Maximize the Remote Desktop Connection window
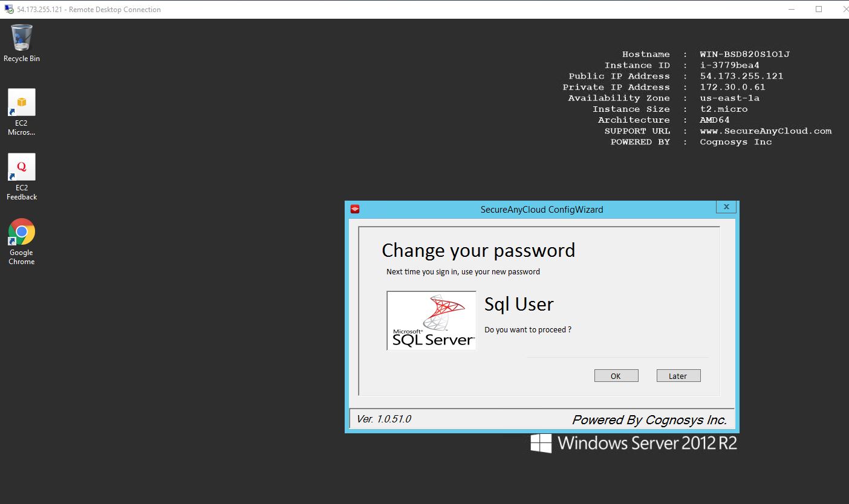 819,9
